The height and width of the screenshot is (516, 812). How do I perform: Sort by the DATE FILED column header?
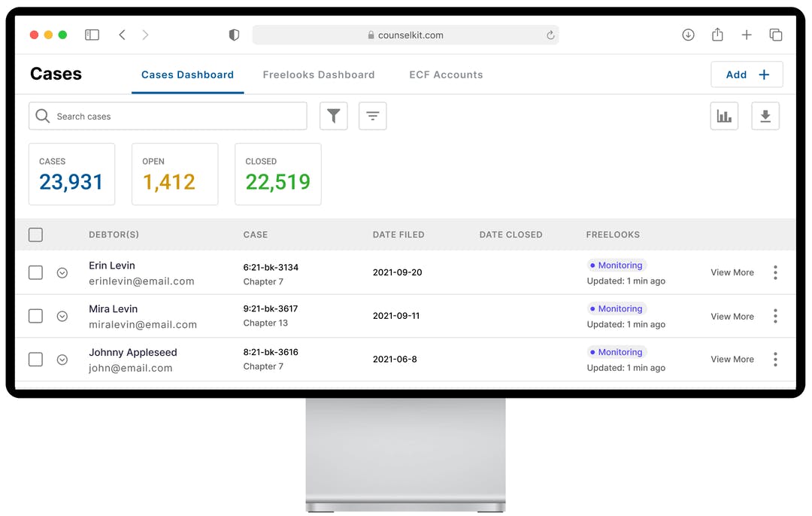pyautogui.click(x=398, y=235)
